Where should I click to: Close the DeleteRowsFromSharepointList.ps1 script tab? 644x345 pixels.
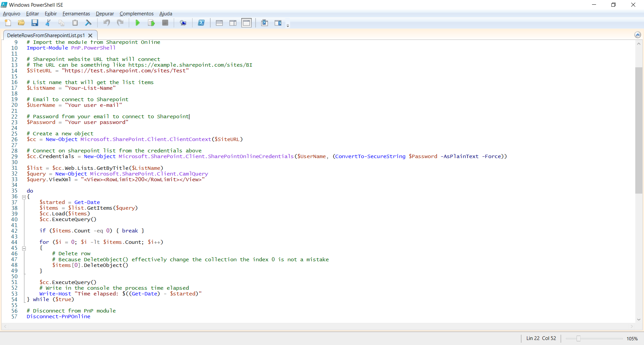coord(90,35)
